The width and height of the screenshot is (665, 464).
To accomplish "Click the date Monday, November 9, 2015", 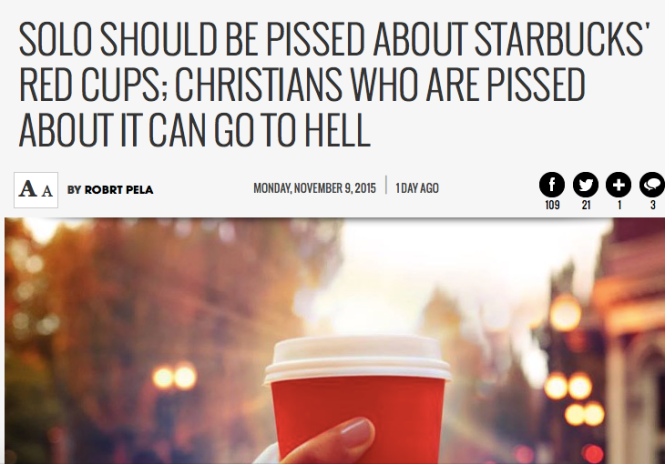I will click(314, 188).
